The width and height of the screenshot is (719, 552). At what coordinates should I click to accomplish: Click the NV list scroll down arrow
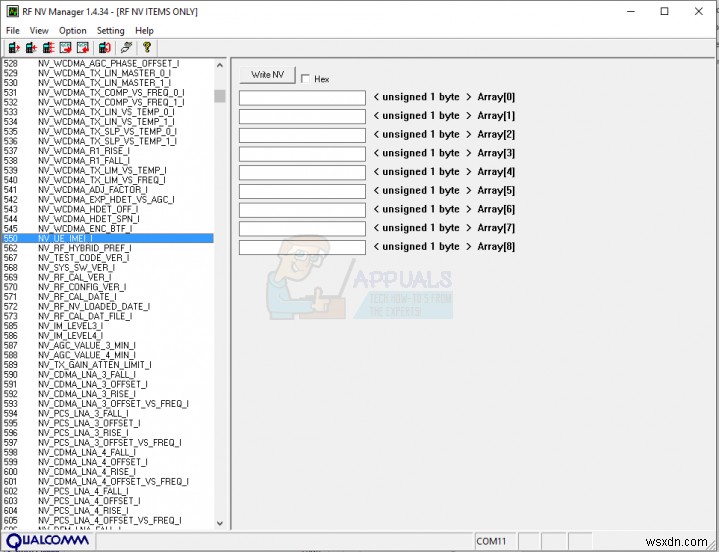click(220, 523)
